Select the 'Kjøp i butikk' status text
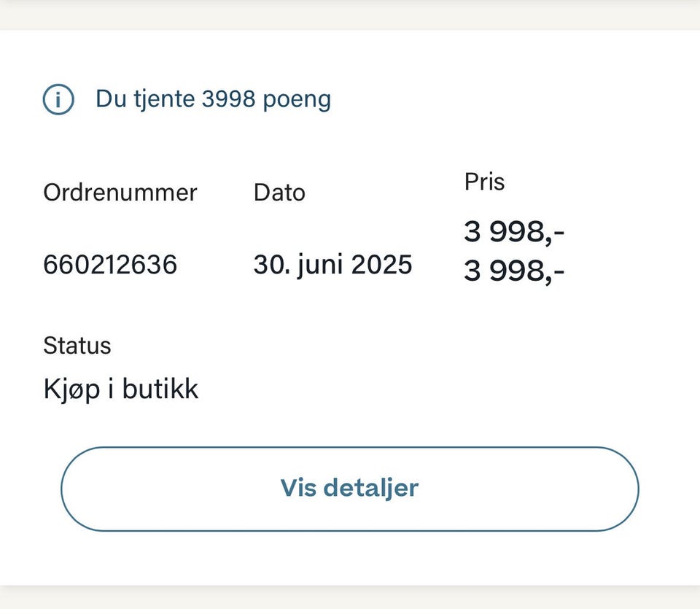700x609 pixels. 121,389
